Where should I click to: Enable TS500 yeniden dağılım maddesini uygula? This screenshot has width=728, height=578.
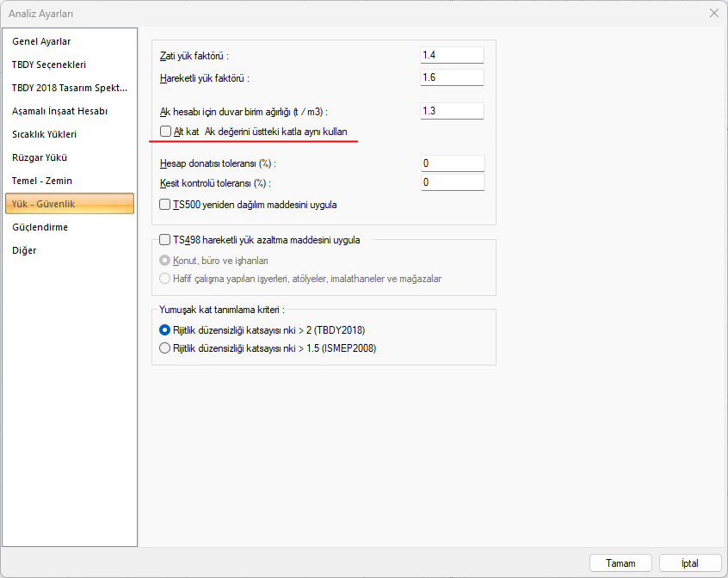click(x=166, y=205)
